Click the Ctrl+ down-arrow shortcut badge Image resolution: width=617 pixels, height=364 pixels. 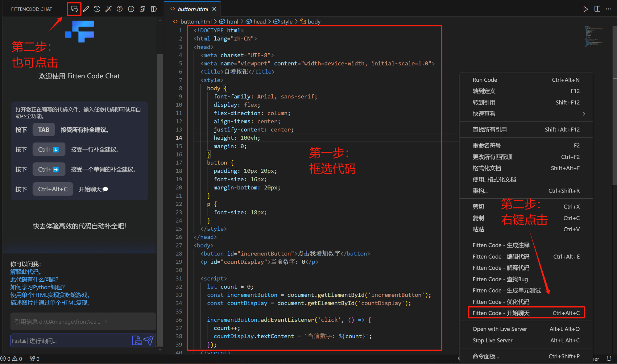click(49, 150)
